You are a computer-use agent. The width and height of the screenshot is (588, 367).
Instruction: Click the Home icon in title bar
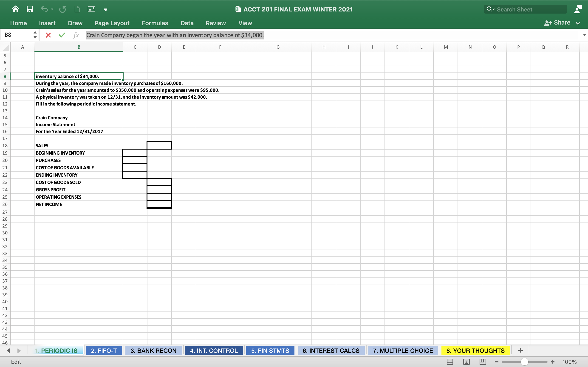pos(16,9)
